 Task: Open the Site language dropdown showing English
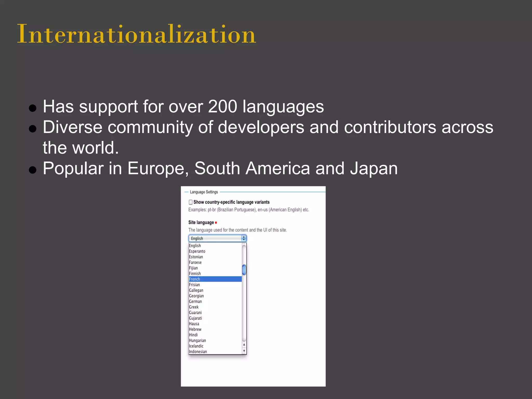(x=217, y=238)
